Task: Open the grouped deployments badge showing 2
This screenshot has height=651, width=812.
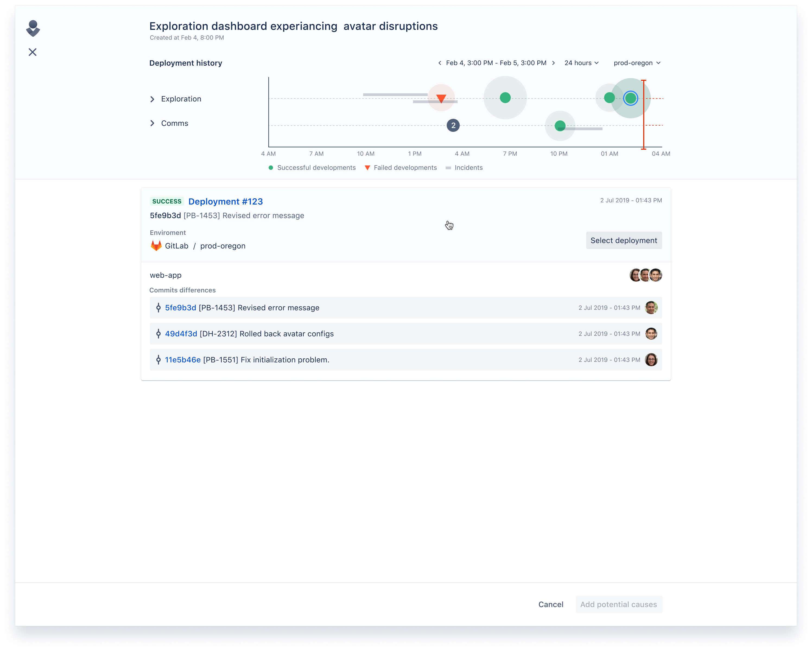Action: [x=453, y=125]
